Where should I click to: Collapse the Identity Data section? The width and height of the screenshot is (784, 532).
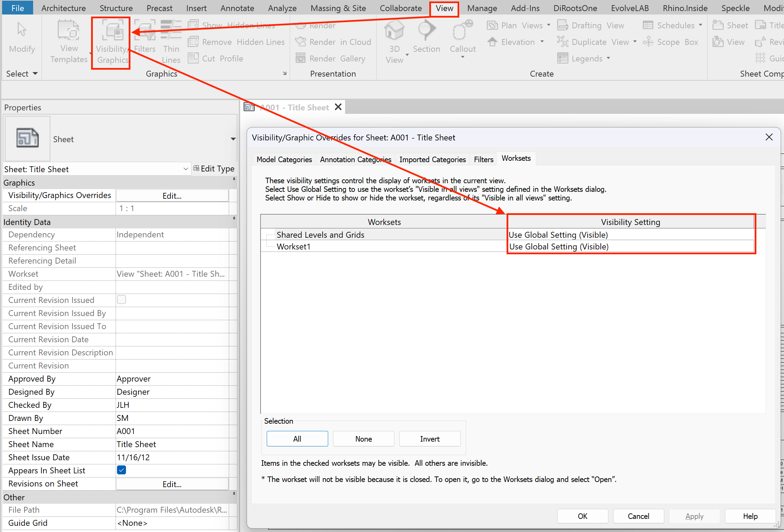pyautogui.click(x=234, y=218)
